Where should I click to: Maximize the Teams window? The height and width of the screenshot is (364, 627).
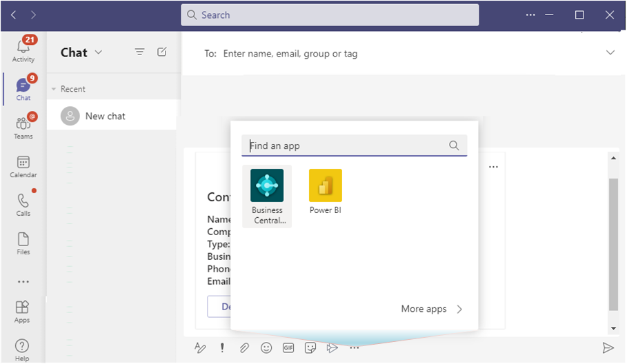click(579, 15)
